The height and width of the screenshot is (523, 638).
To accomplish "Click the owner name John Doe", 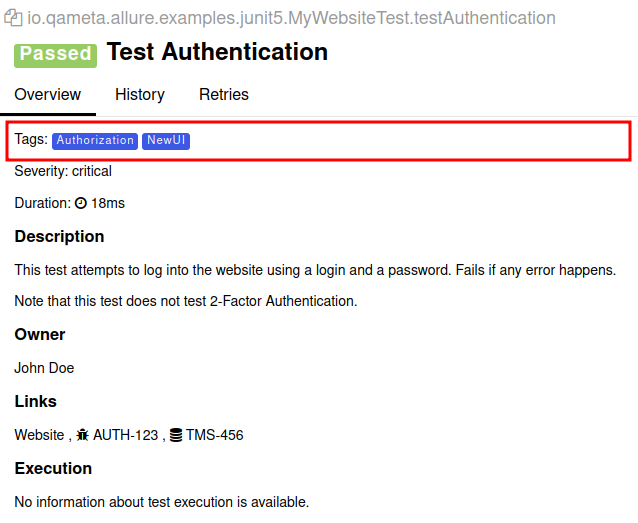I will click(x=44, y=368).
